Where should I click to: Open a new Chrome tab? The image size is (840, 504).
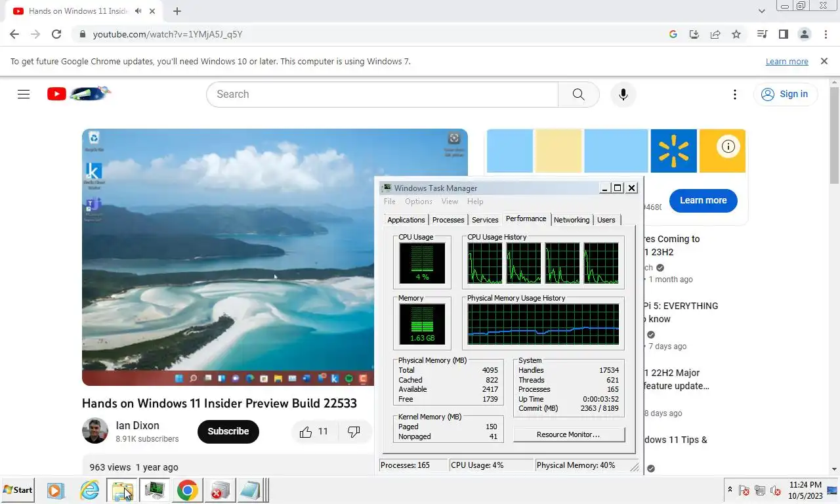pyautogui.click(x=177, y=11)
